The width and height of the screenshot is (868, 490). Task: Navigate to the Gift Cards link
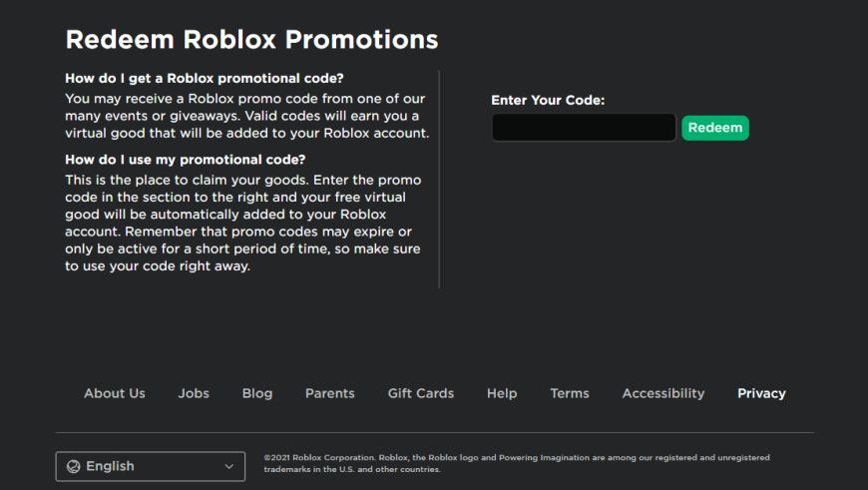(x=421, y=393)
